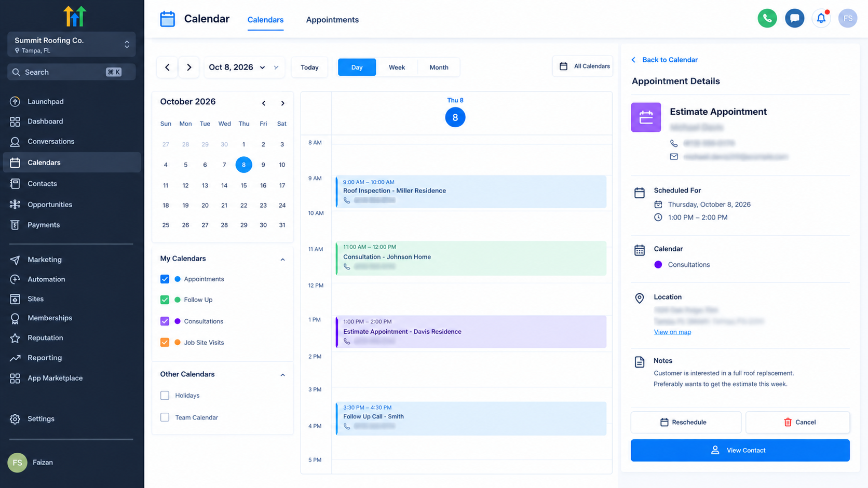Uncheck the Job Site Visits checkbox
Screen dimensions: 868x488
point(165,343)
